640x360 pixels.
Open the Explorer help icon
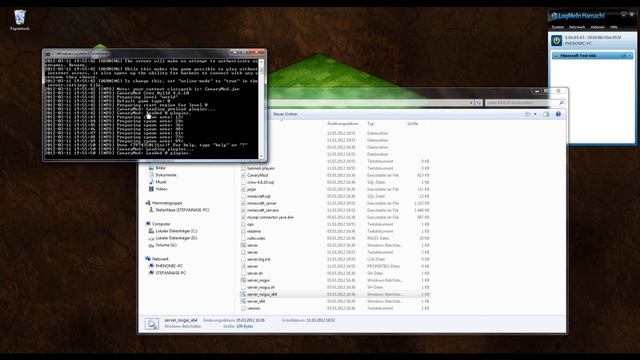click(x=558, y=114)
